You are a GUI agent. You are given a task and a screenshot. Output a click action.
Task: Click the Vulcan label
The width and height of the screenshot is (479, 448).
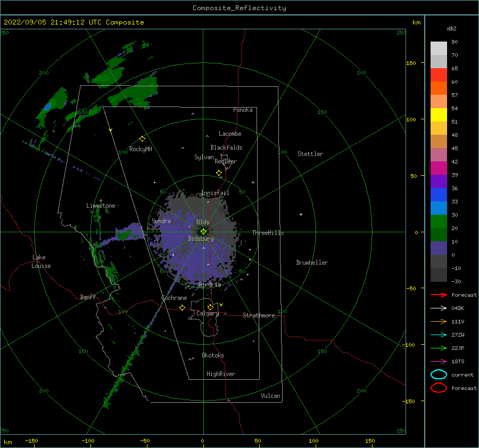tap(271, 396)
